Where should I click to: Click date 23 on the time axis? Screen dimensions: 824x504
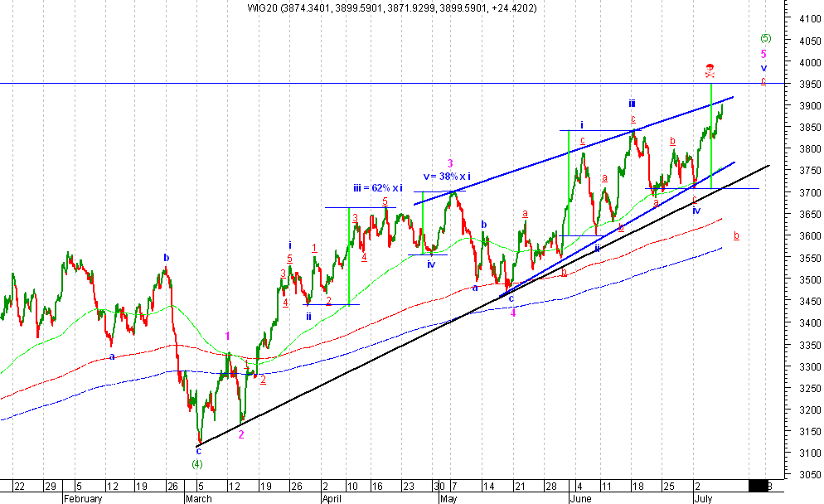click(x=409, y=486)
